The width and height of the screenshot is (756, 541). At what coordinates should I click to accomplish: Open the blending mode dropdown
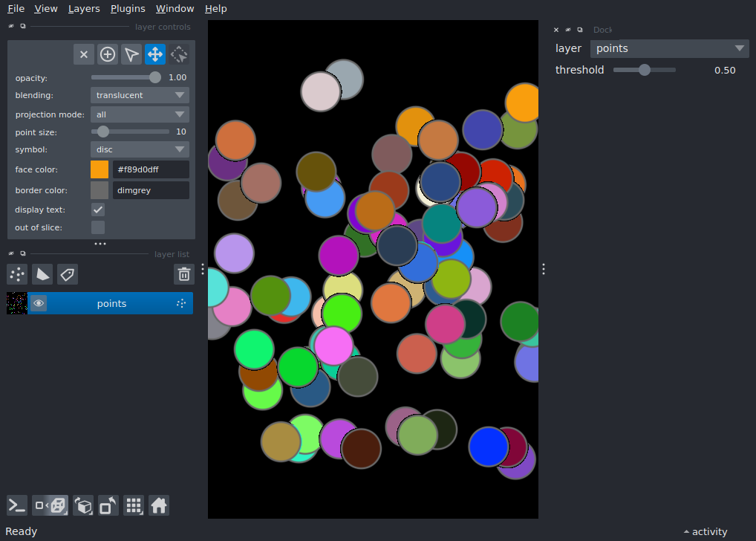point(140,95)
